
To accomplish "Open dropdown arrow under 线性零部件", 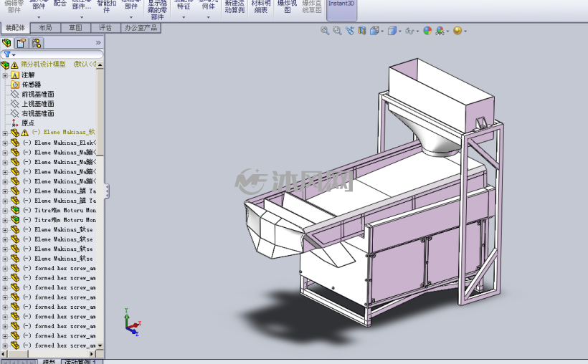I will 81,17.
